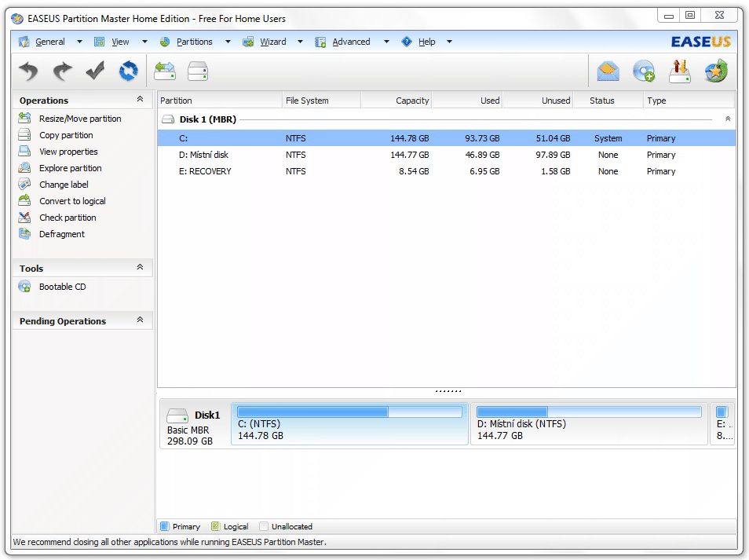Open the View menu
The image size is (749, 560).
click(120, 42)
